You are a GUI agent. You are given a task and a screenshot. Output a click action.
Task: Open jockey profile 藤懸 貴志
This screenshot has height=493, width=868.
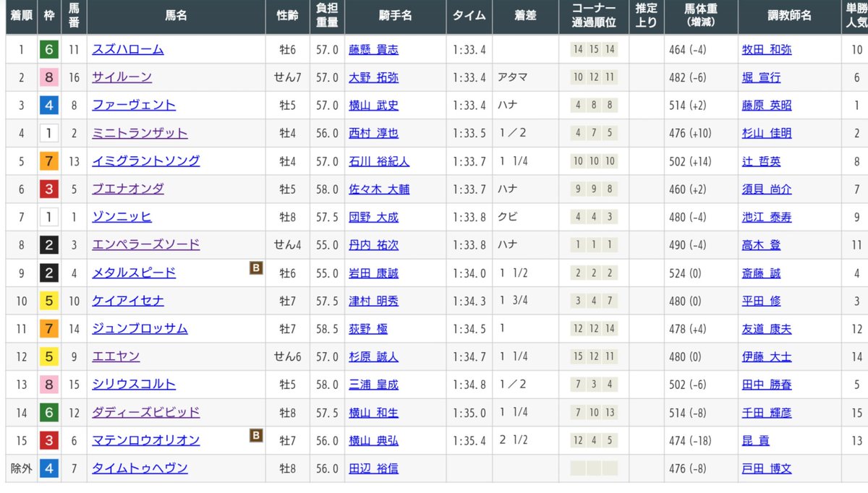(373, 50)
